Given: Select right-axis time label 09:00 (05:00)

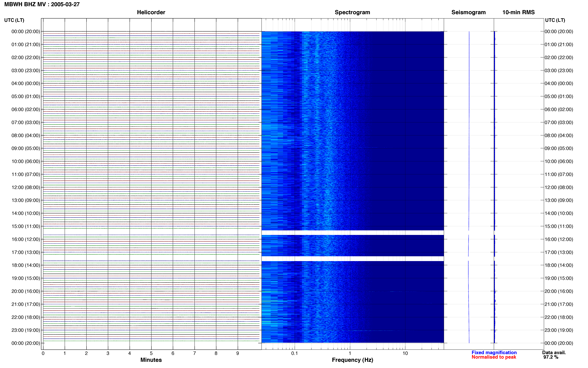Looking at the screenshot, I should coord(559,148).
